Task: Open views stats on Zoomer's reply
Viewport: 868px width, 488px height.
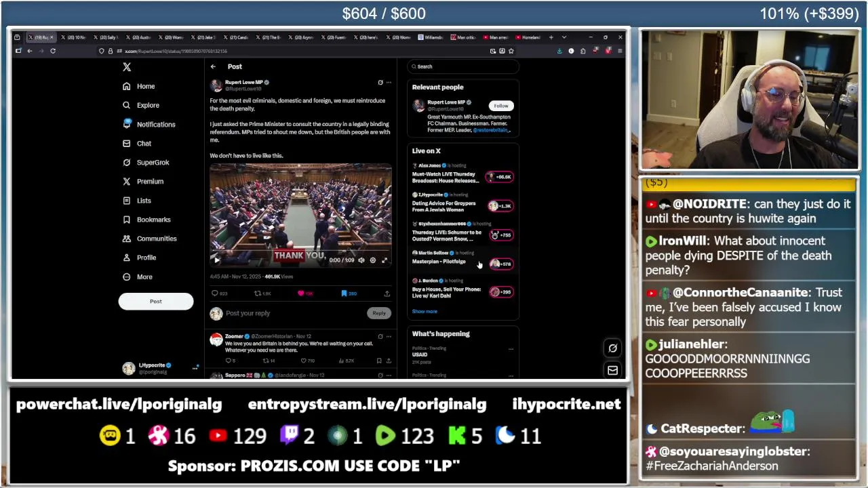Action: (348, 361)
